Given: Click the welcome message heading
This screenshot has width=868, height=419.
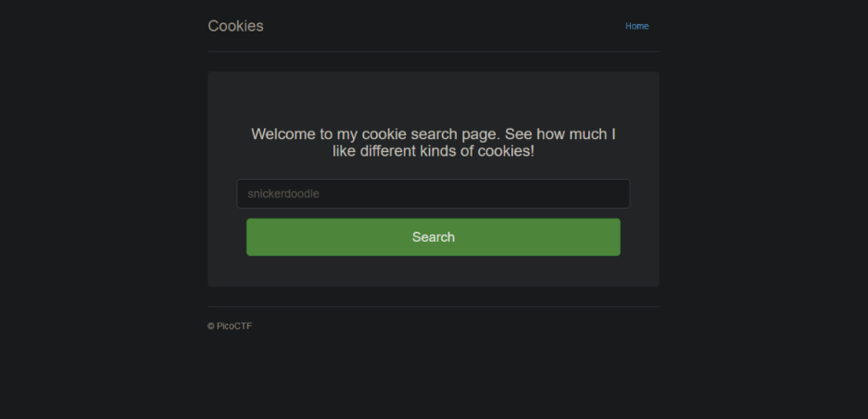Looking at the screenshot, I should [x=433, y=143].
